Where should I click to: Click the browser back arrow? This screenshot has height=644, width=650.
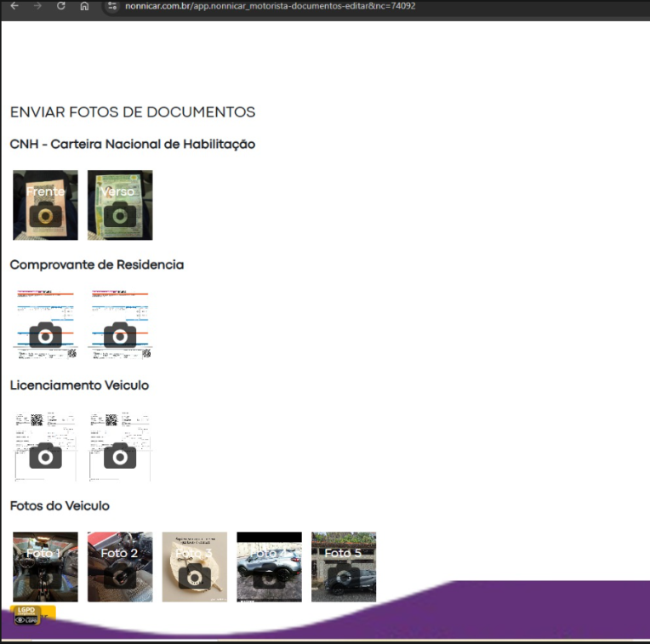tap(14, 6)
